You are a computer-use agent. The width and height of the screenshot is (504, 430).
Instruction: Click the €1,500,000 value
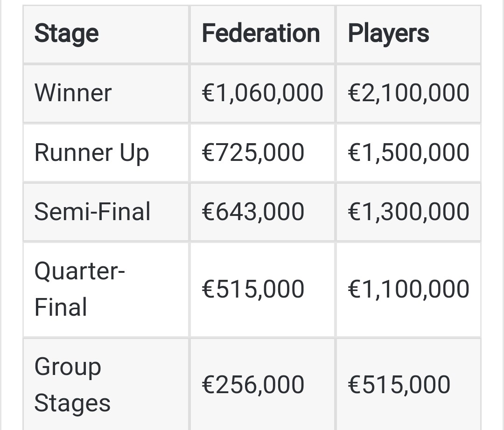coord(408,153)
